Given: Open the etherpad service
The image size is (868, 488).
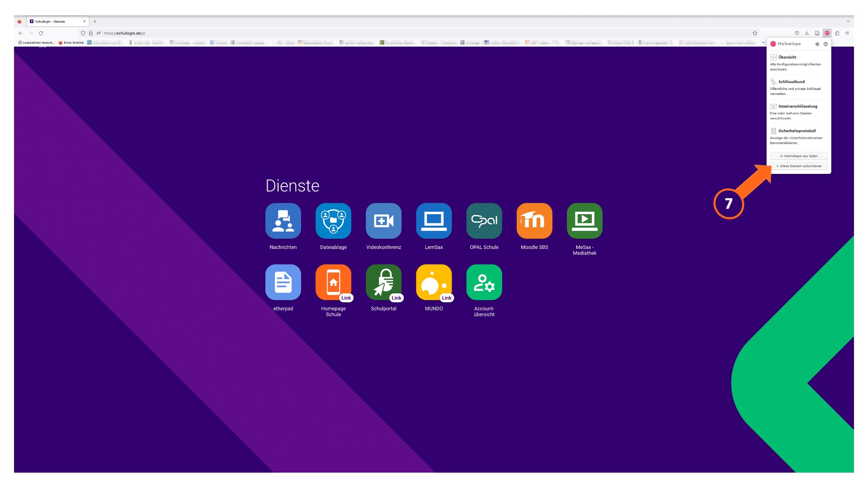Looking at the screenshot, I should tap(283, 282).
